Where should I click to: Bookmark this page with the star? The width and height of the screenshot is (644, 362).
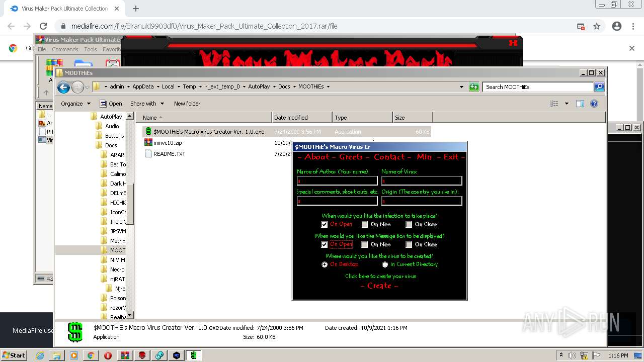click(597, 26)
